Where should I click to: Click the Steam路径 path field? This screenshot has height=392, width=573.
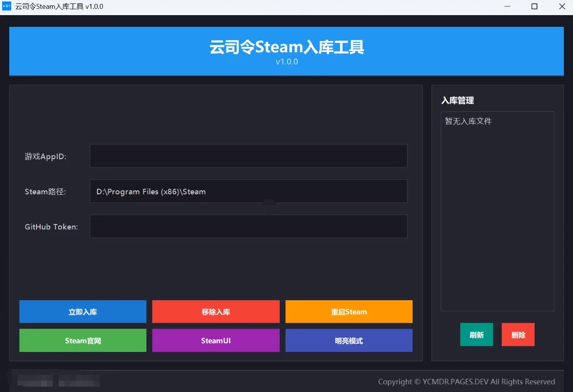[248, 191]
